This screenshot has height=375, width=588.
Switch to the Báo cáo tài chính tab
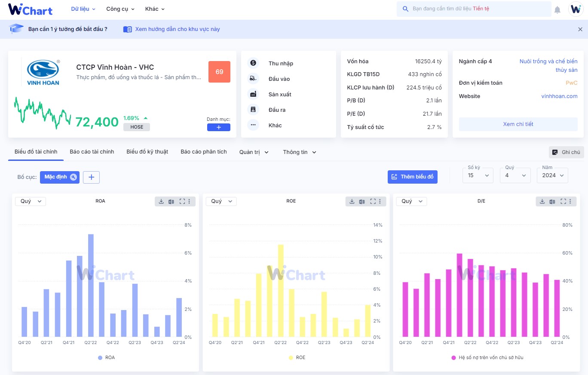tap(92, 152)
